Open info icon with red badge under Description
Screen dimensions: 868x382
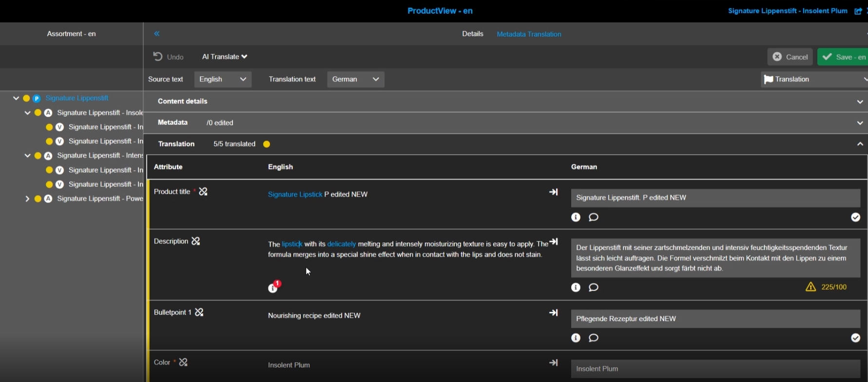coord(273,288)
